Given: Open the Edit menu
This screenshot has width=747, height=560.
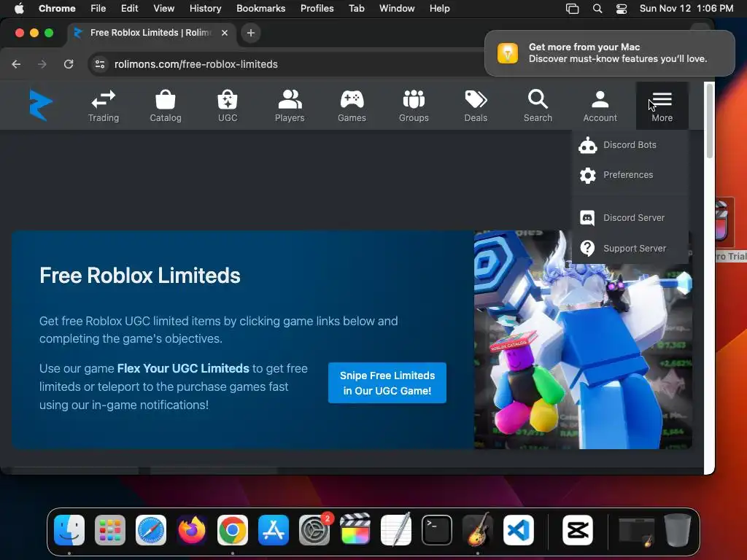Looking at the screenshot, I should [x=130, y=8].
